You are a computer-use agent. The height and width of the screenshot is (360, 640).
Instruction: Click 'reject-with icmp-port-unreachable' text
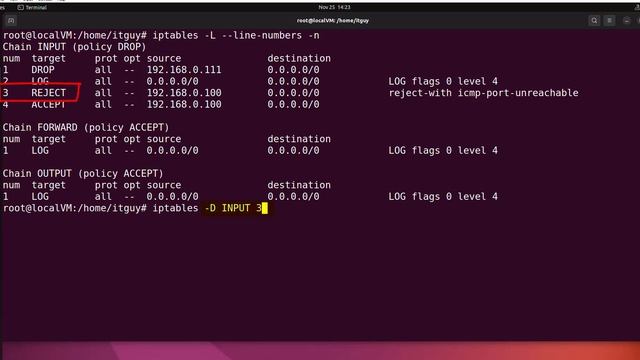click(x=483, y=93)
